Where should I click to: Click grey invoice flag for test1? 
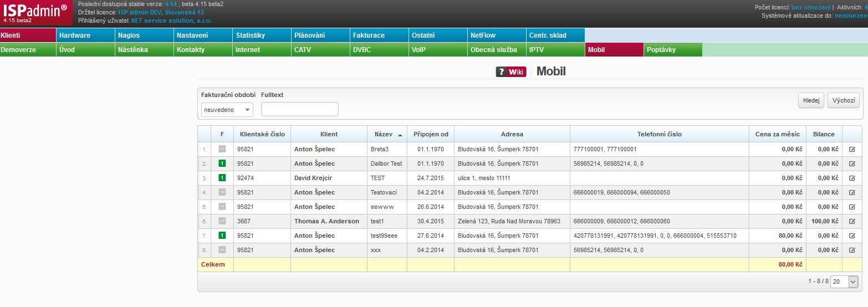pos(222,221)
